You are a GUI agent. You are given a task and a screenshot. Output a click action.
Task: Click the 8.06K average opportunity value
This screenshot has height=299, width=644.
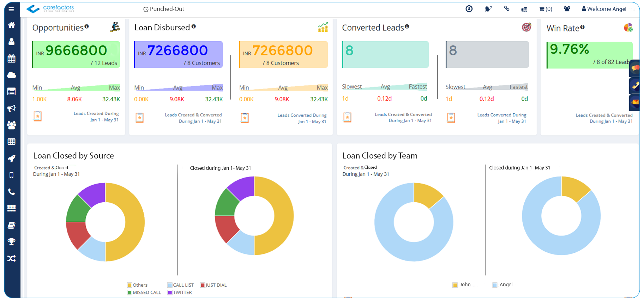pos(74,99)
